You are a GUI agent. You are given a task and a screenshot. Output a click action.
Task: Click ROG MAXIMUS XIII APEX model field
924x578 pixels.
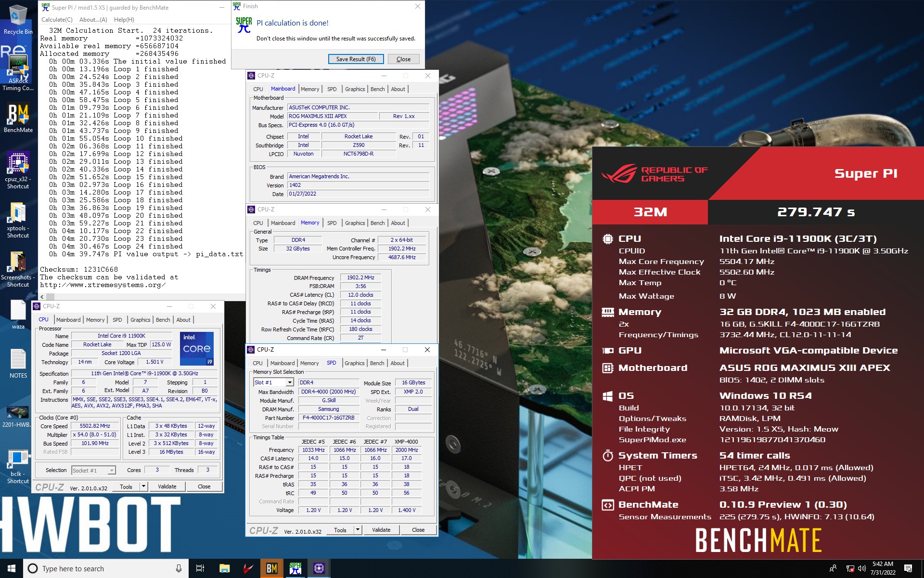point(333,116)
